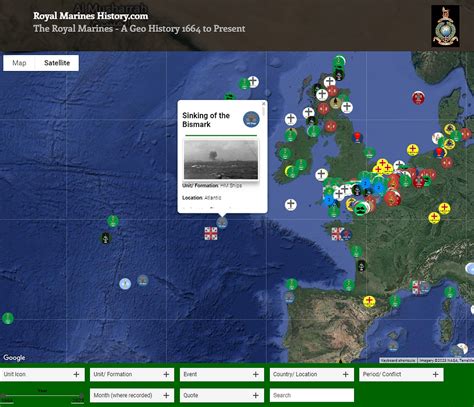Screen dimensions: 474x407
Task: Expand the Event filter
Action: click(x=222, y=374)
